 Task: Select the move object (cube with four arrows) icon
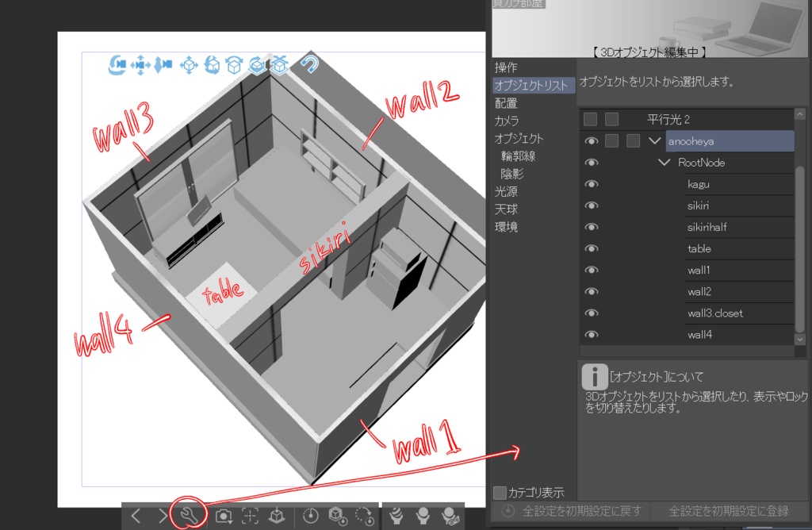tap(189, 65)
